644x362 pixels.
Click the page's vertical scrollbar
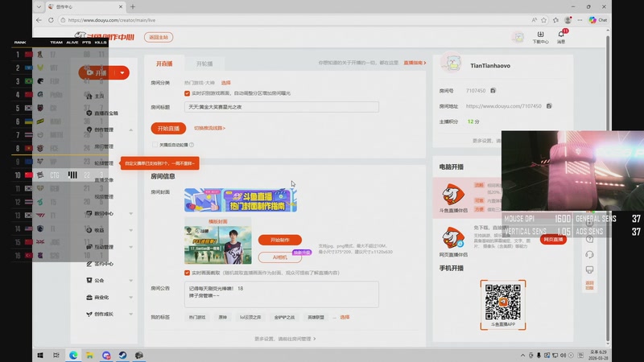pos(608,187)
